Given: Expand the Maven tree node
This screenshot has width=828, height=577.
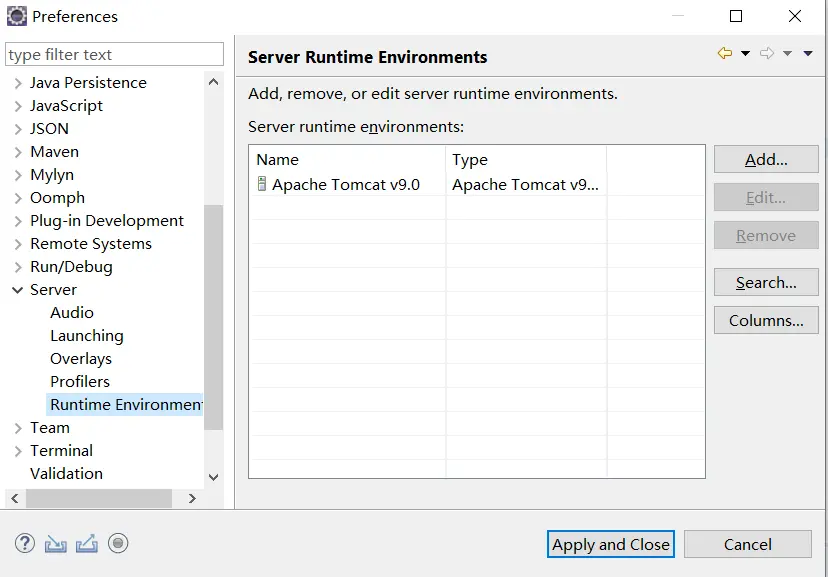Looking at the screenshot, I should (17, 152).
